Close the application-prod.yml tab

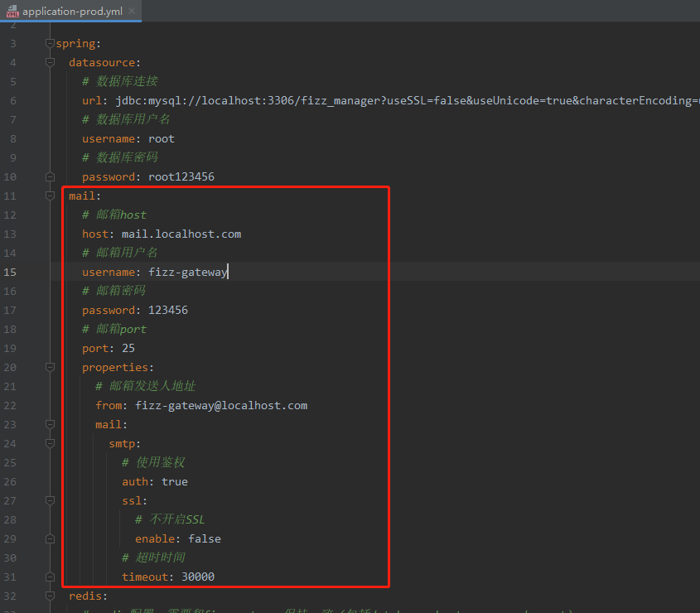click(132, 11)
